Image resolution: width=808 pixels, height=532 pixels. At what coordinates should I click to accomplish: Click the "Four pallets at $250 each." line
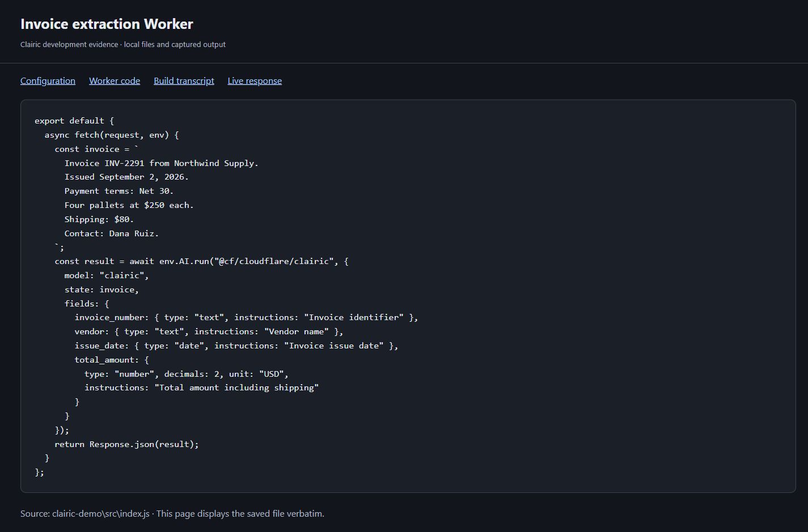point(129,205)
